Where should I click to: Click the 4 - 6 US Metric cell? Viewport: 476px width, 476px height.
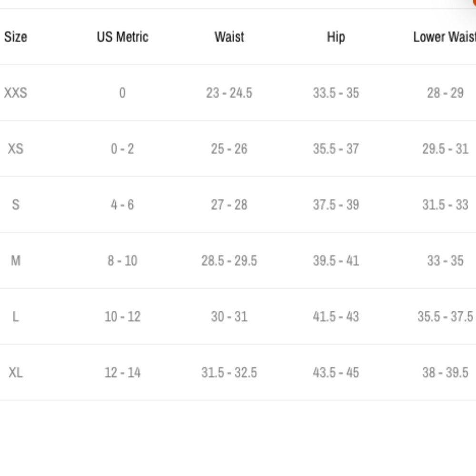tap(122, 205)
